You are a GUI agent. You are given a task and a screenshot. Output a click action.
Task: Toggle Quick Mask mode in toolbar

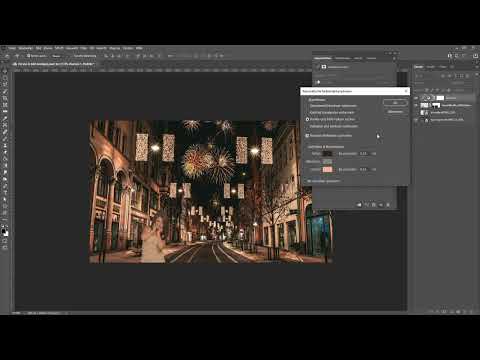tap(5, 241)
